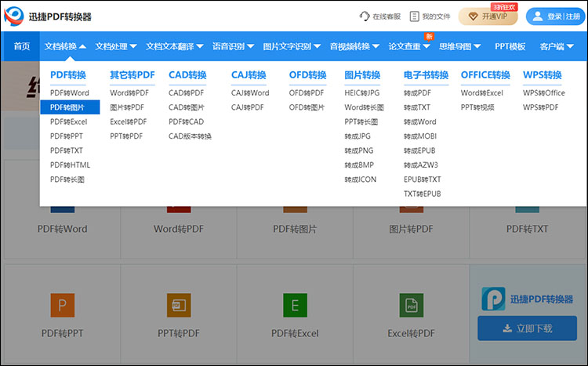Click the Excel转PDF tile icon
Image resolution: width=588 pixels, height=366 pixels.
[x=412, y=305]
